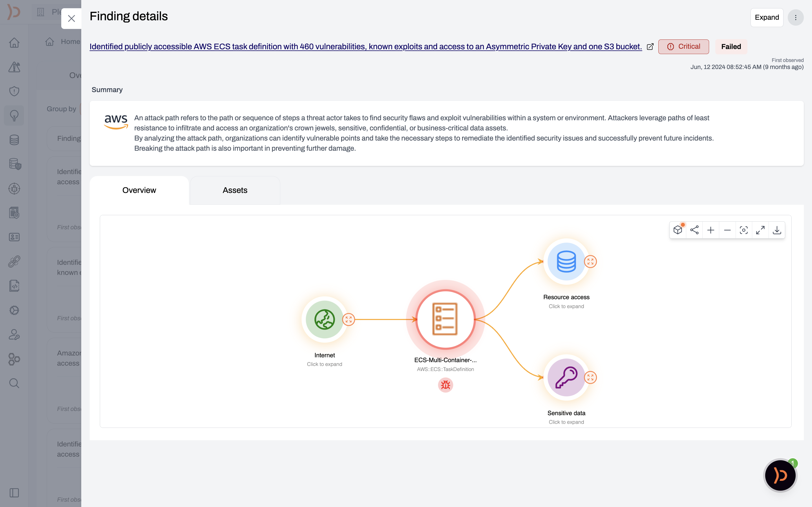Close the Finding details panel
This screenshot has width=812, height=507.
pos(71,18)
